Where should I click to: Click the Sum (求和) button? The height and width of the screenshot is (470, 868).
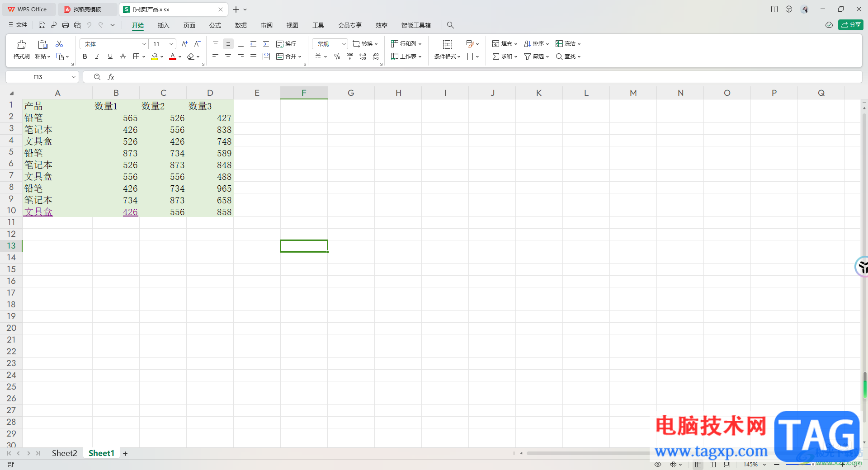pos(505,56)
